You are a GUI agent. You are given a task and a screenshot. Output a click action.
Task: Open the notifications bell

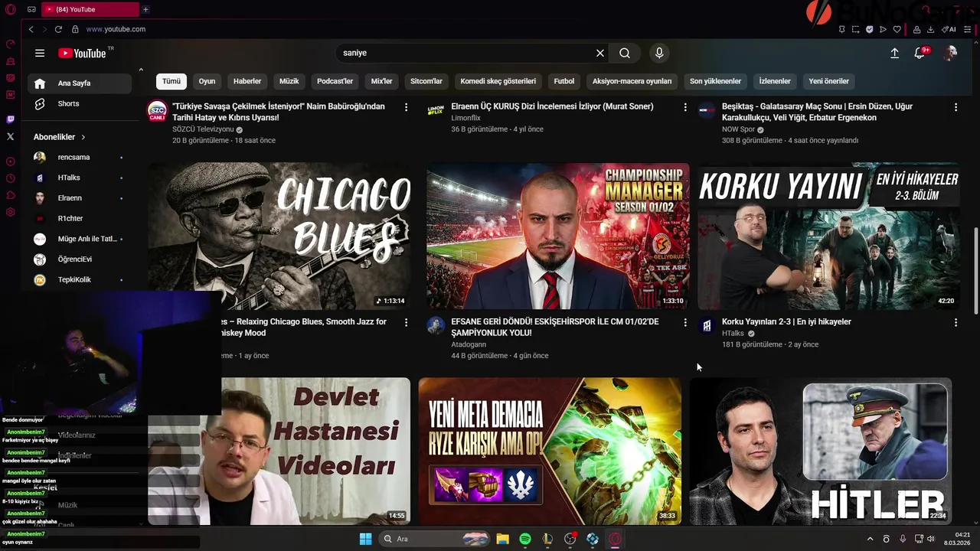(x=921, y=52)
